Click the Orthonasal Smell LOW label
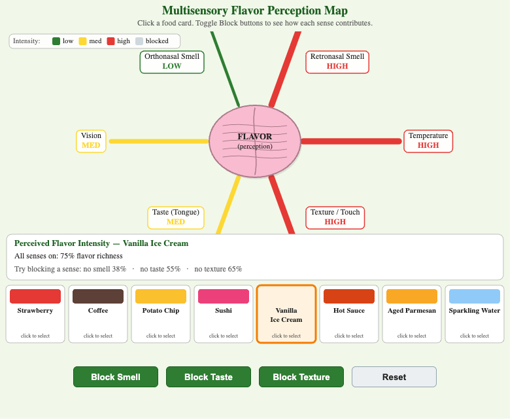Viewport: 523px width, 420px height. click(x=172, y=61)
